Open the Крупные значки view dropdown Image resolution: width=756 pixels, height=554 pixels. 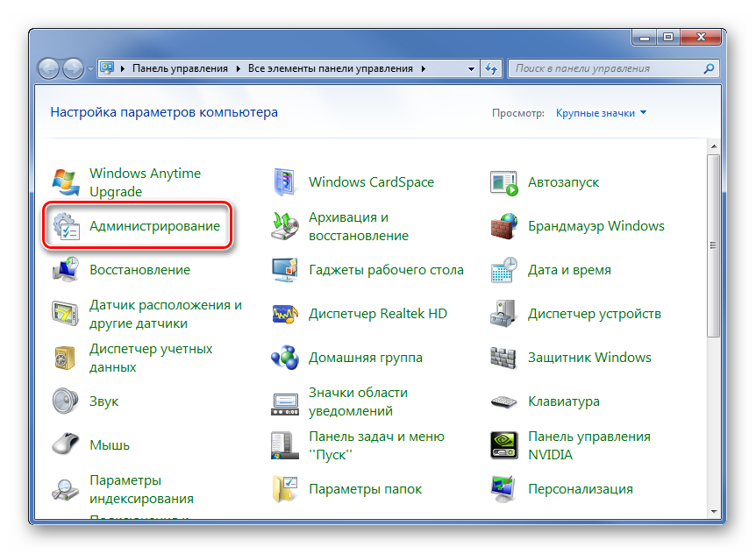[601, 113]
